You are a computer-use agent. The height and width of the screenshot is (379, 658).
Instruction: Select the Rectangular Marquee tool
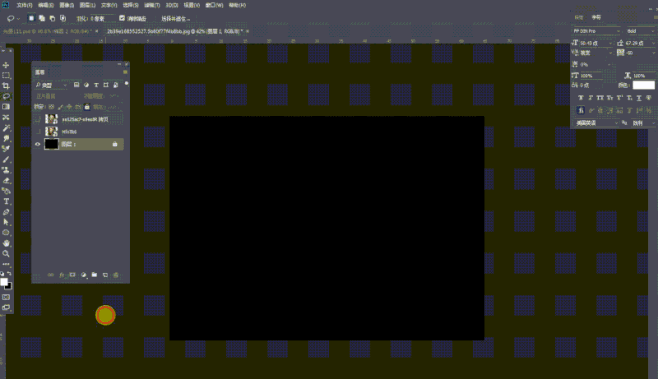tap(6, 76)
